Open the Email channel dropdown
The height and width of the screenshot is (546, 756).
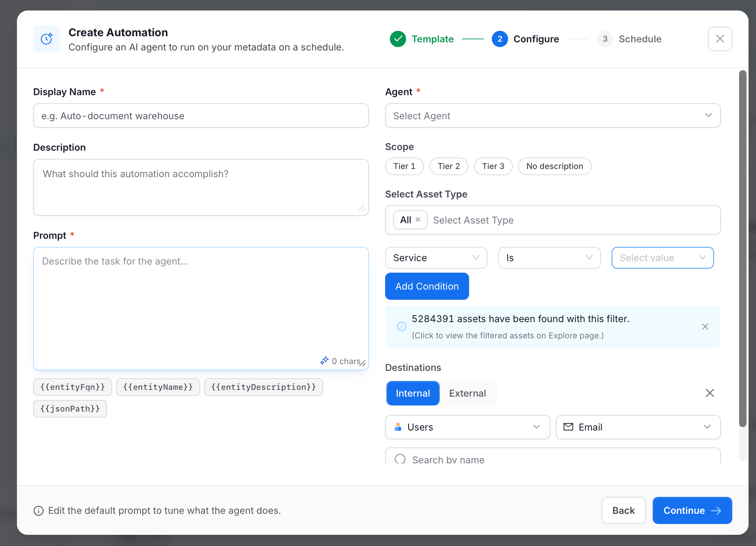(x=638, y=427)
